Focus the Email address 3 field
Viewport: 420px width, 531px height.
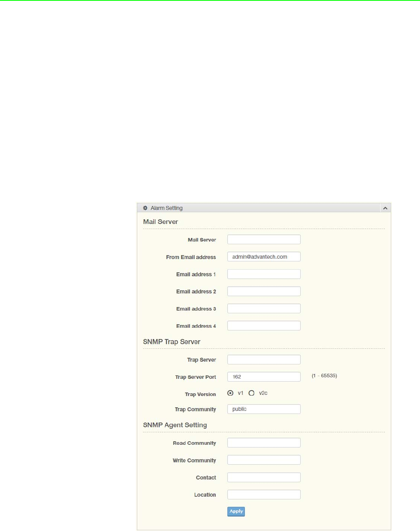(264, 308)
